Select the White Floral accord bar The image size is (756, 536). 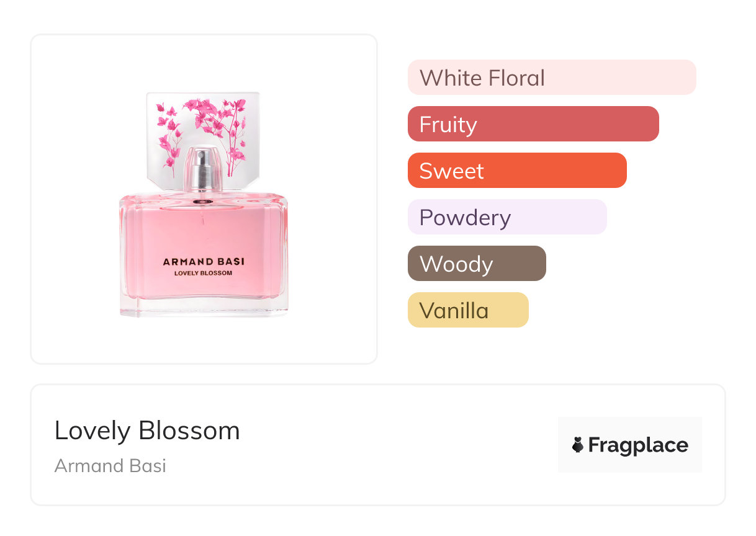[551, 78]
